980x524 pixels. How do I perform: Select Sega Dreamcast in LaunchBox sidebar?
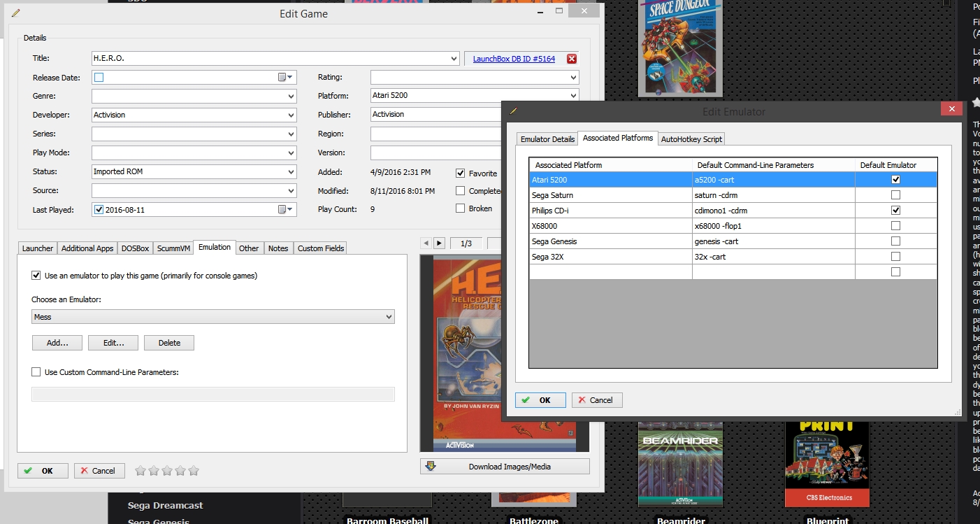[165, 505]
